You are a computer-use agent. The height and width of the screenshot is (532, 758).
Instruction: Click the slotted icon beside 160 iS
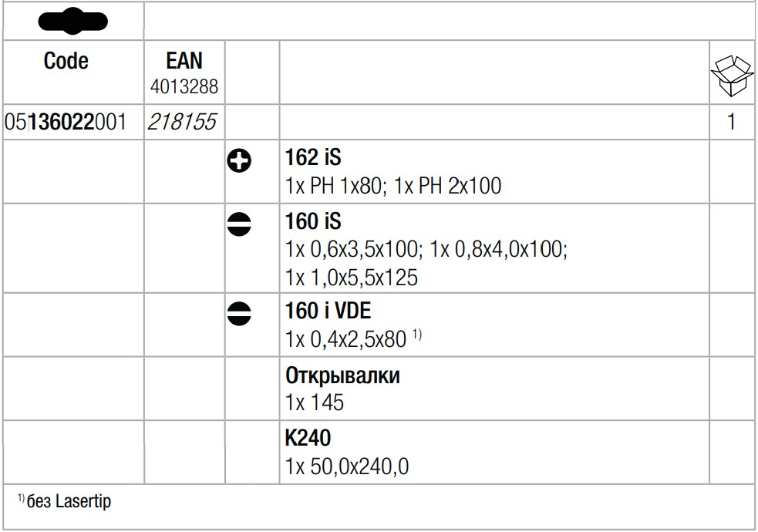(239, 224)
